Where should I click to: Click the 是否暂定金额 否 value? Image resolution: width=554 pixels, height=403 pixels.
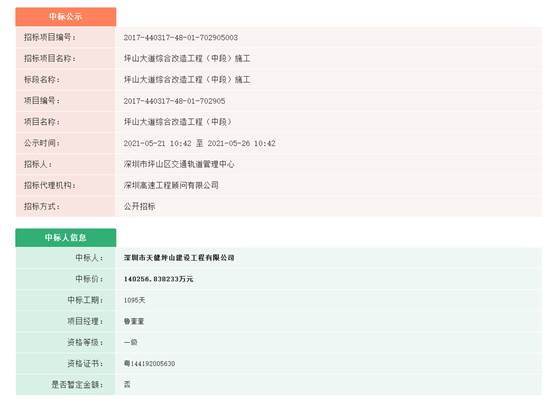[127, 384]
